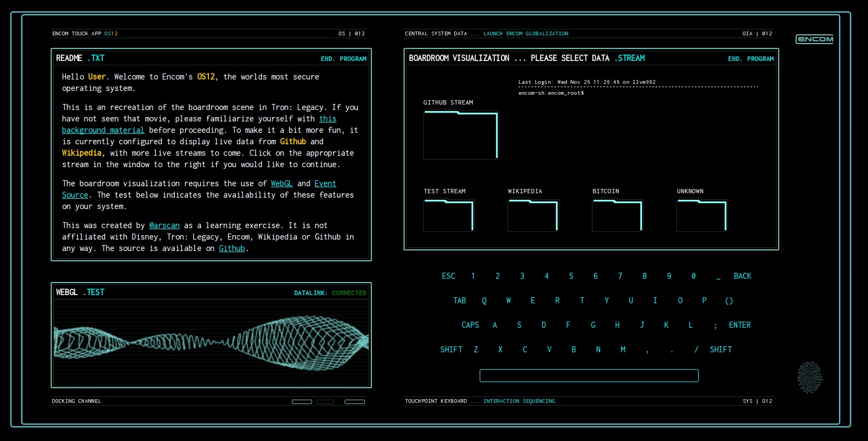This screenshot has width=868, height=441.
Task: Click End Program in the Boardroom window
Action: (x=751, y=59)
